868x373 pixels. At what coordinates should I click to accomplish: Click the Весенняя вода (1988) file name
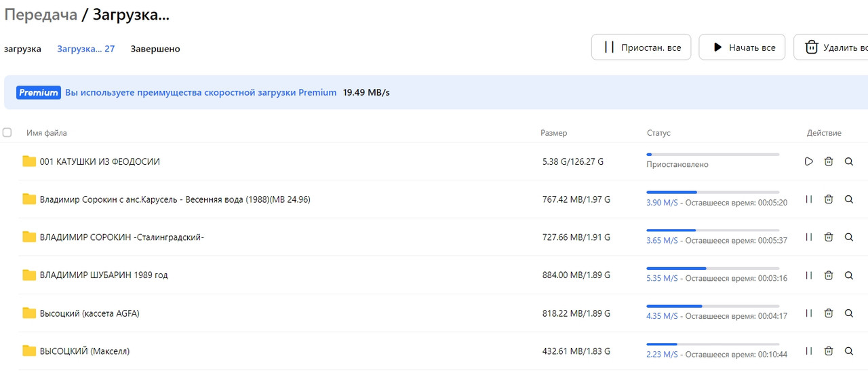pyautogui.click(x=175, y=199)
